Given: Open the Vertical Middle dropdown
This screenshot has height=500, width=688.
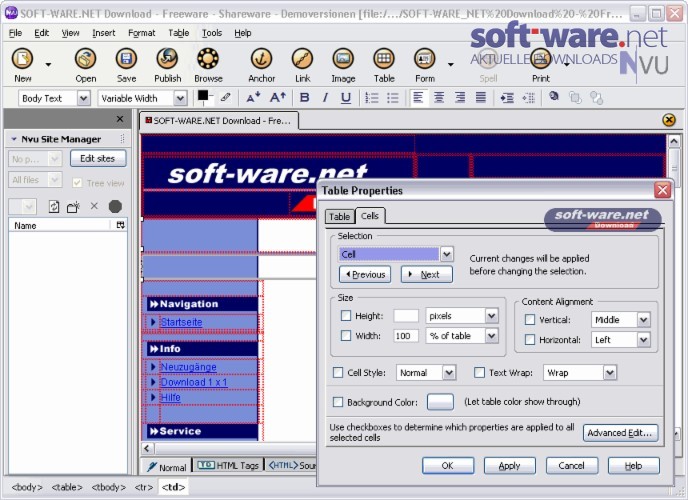Looking at the screenshot, I should point(620,319).
